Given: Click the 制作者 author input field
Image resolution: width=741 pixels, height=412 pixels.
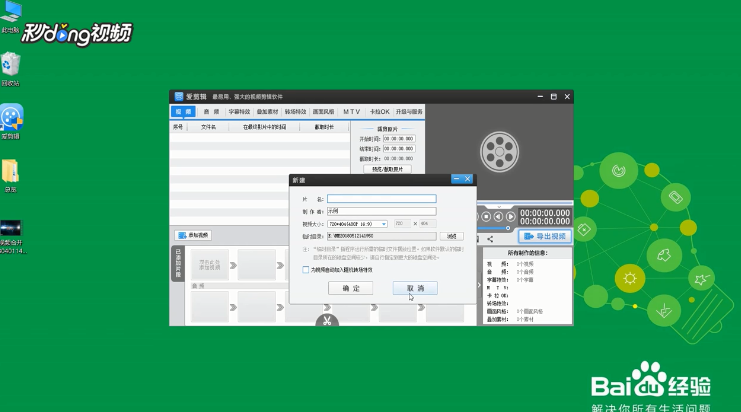Looking at the screenshot, I should [382, 211].
